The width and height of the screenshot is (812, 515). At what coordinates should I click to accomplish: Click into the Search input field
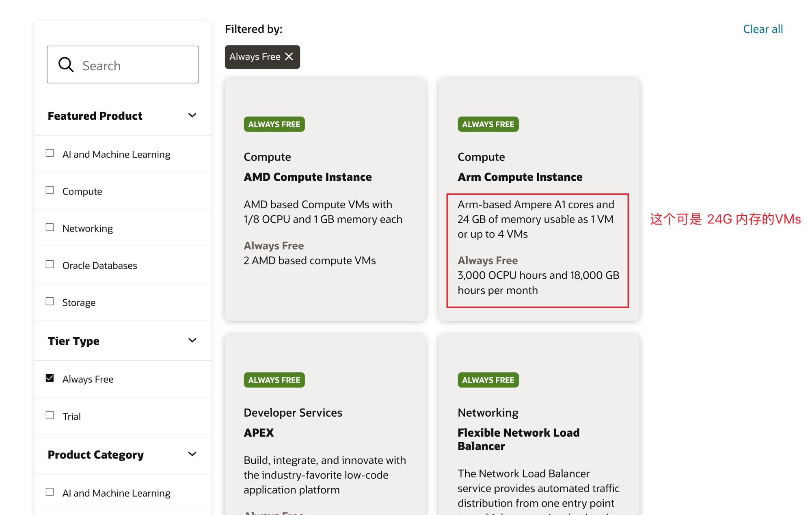pyautogui.click(x=123, y=65)
